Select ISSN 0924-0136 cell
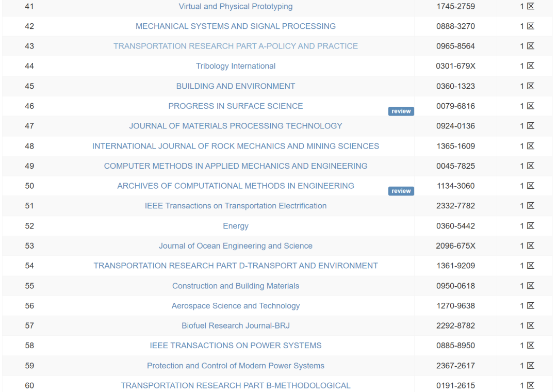557x392 pixels. (x=455, y=126)
